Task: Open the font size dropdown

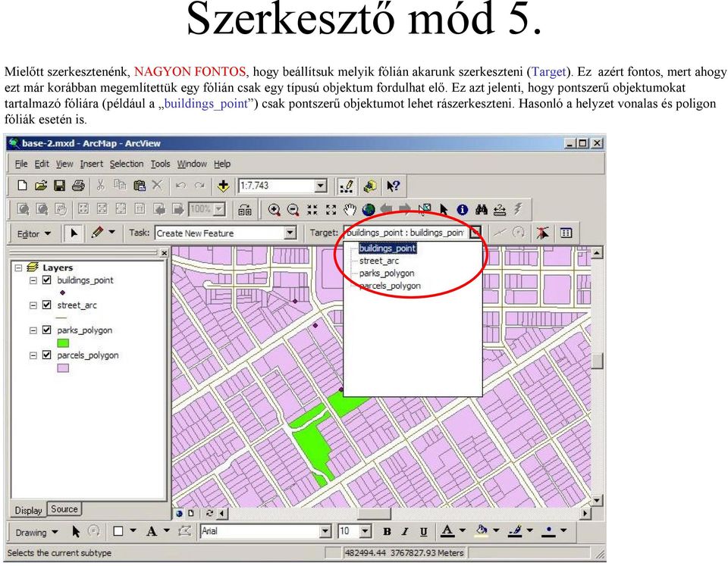Action: point(366,531)
